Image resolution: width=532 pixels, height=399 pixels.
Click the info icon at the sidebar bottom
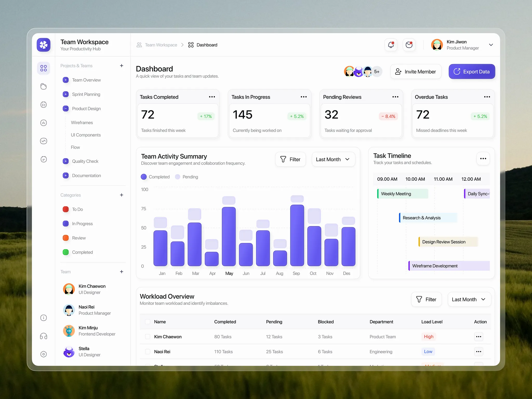pos(44,318)
